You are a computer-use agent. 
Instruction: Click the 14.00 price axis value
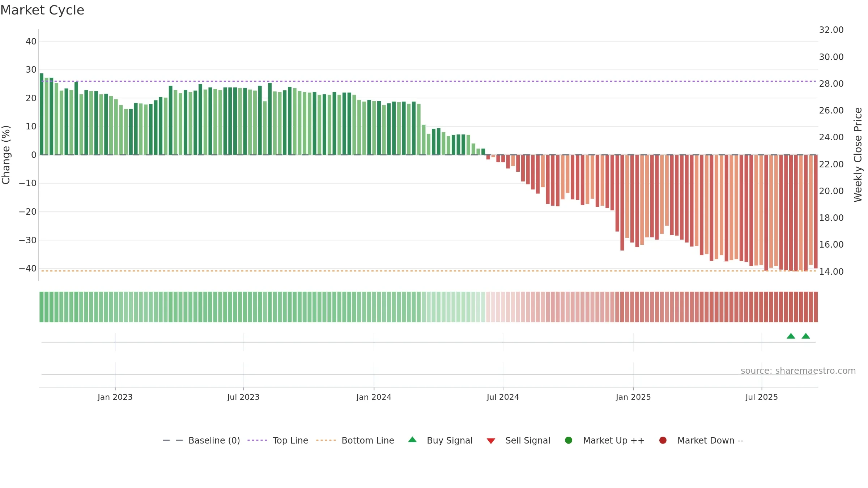click(831, 271)
